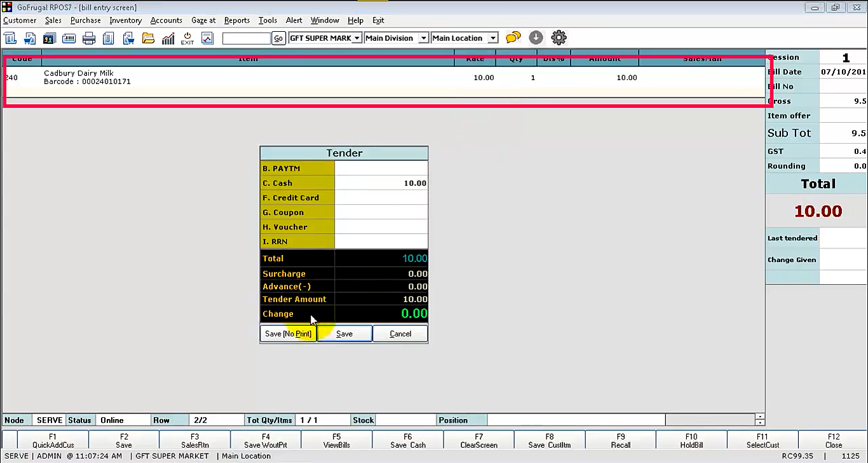Click the PAYTM amount field

click(381, 169)
